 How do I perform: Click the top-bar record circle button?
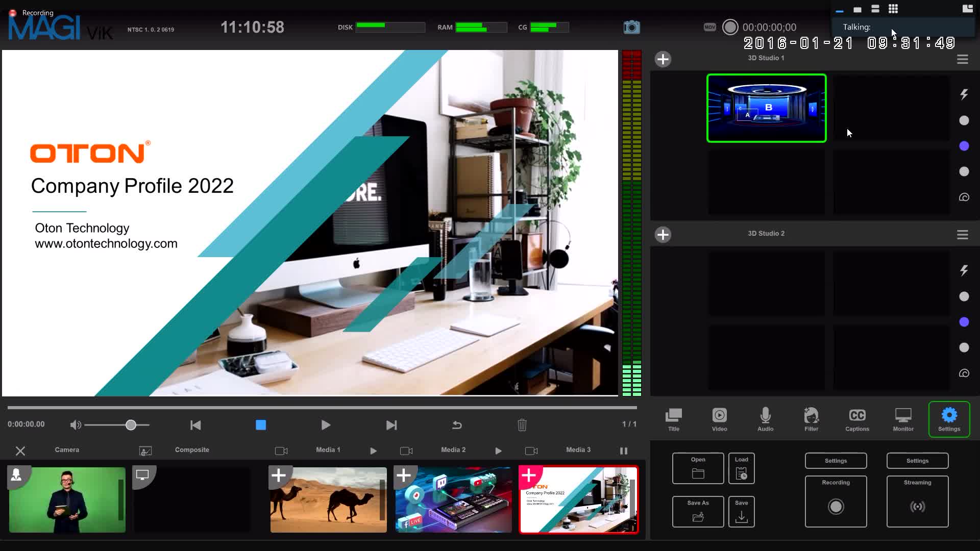(x=730, y=27)
